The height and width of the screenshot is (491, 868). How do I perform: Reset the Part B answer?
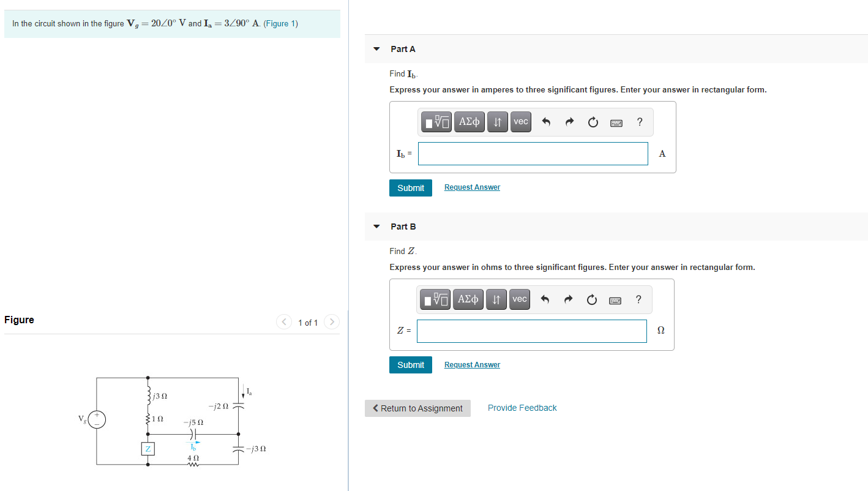591,299
